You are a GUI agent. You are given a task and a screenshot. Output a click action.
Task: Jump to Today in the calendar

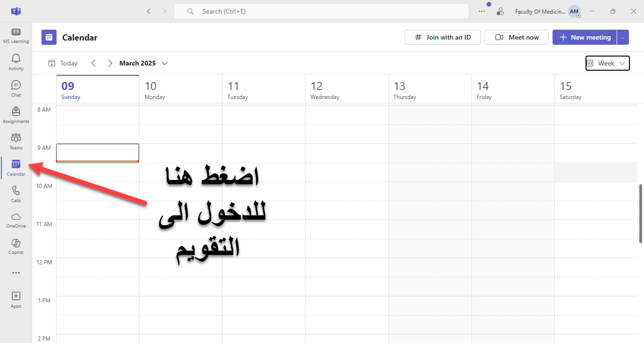pos(63,63)
